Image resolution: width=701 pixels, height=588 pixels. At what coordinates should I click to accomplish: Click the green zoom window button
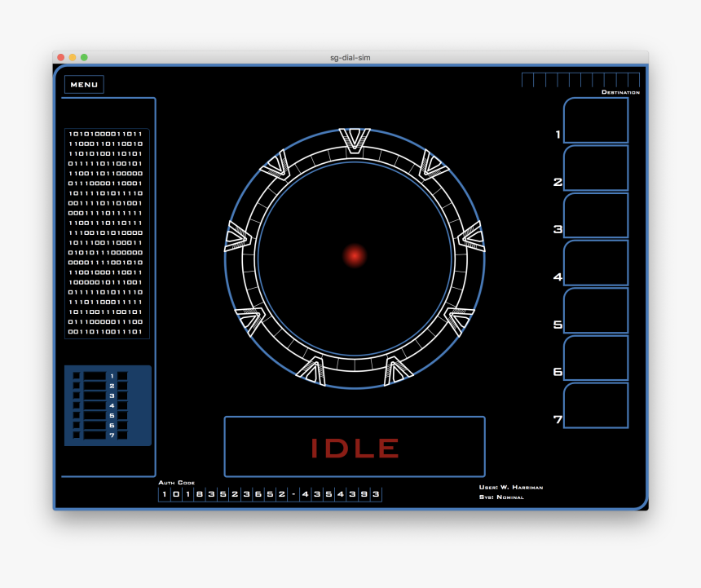tap(84, 57)
